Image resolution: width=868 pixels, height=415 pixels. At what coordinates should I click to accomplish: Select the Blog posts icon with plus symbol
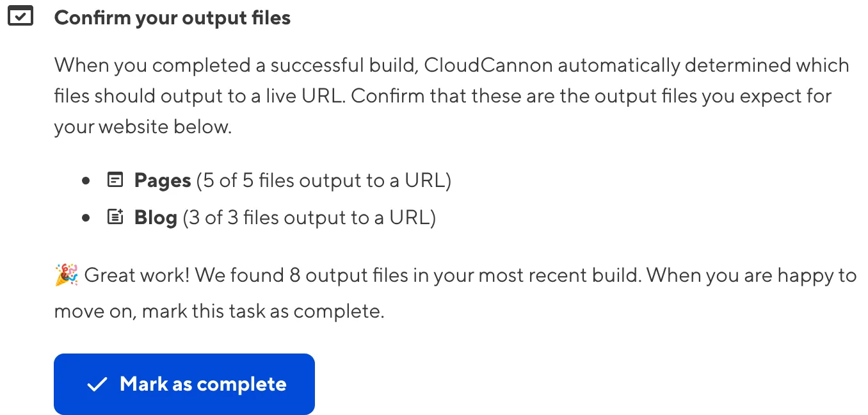115,217
